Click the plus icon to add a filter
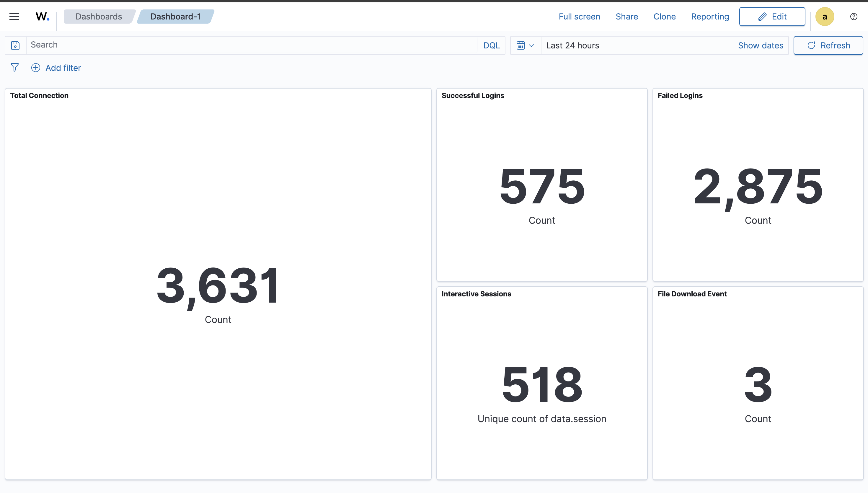 [x=35, y=67]
